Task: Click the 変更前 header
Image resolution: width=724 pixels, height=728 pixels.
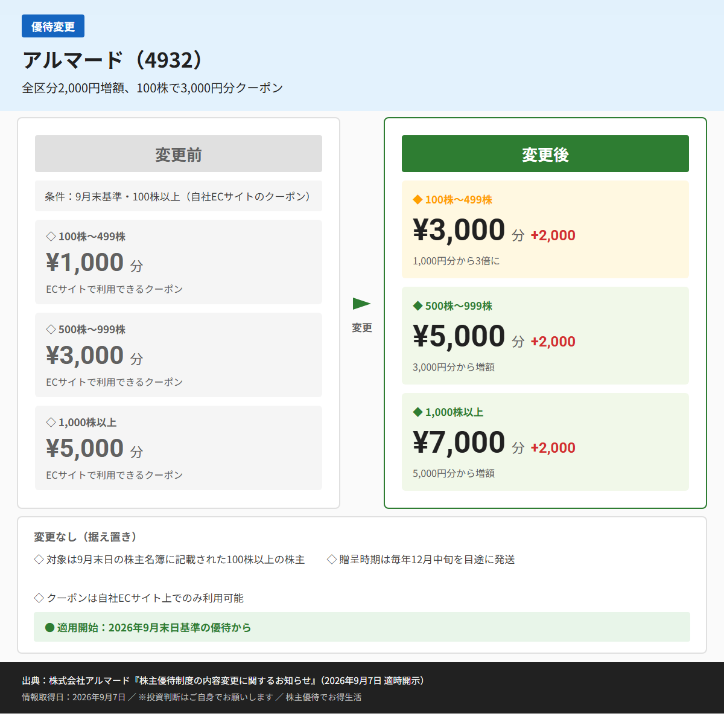Action: 179,154
